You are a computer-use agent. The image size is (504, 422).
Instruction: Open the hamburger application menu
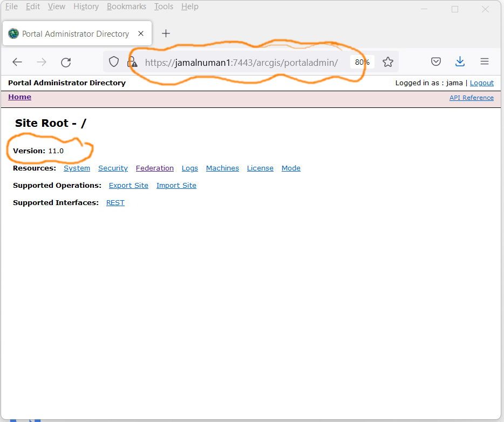[x=485, y=62]
